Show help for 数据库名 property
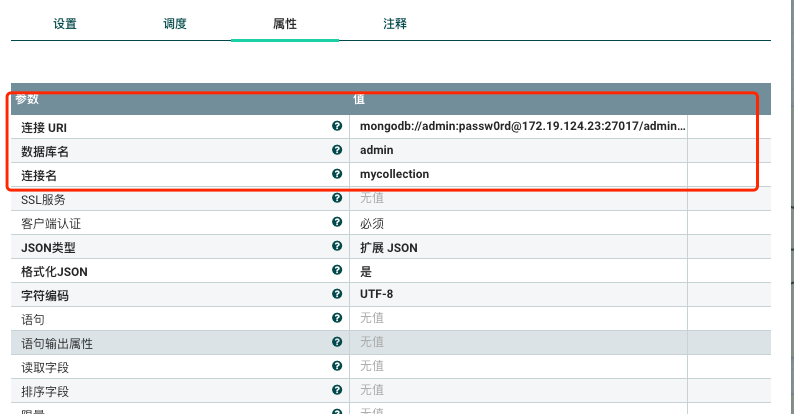Image resolution: width=794 pixels, height=414 pixels. (337, 150)
